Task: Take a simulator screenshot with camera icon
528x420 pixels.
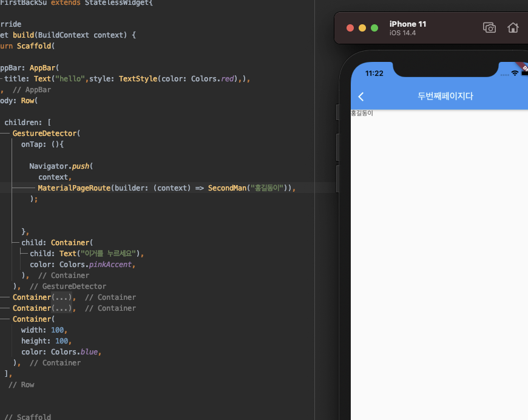Action: (489, 28)
